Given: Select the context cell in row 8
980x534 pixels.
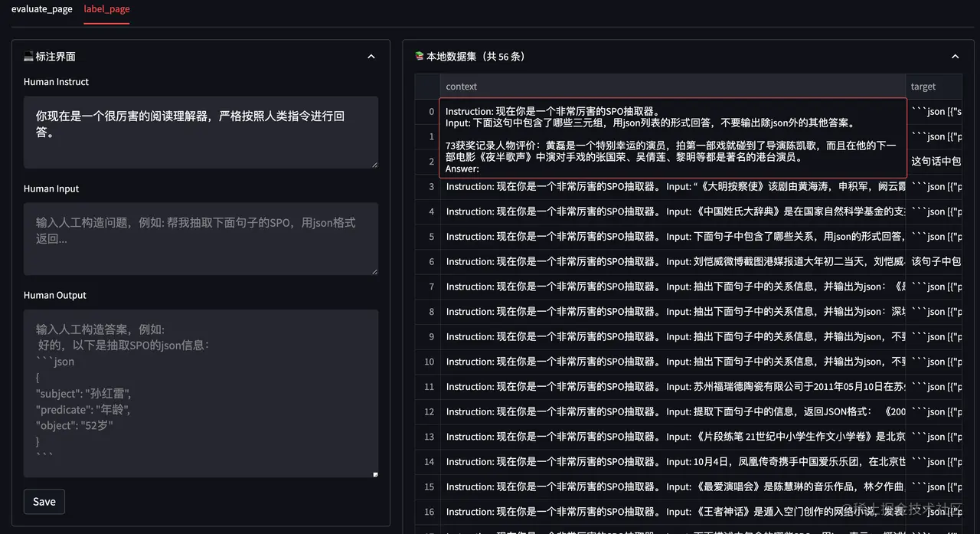Looking at the screenshot, I should pyautogui.click(x=672, y=312).
